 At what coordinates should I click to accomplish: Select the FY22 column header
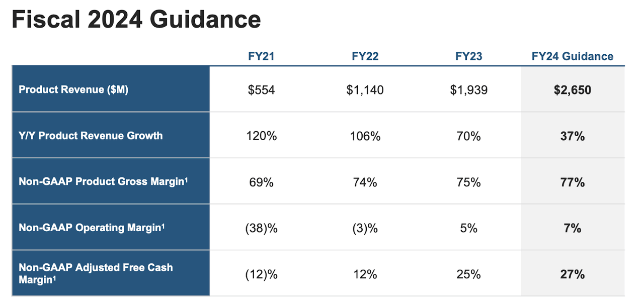pyautogui.click(x=365, y=56)
